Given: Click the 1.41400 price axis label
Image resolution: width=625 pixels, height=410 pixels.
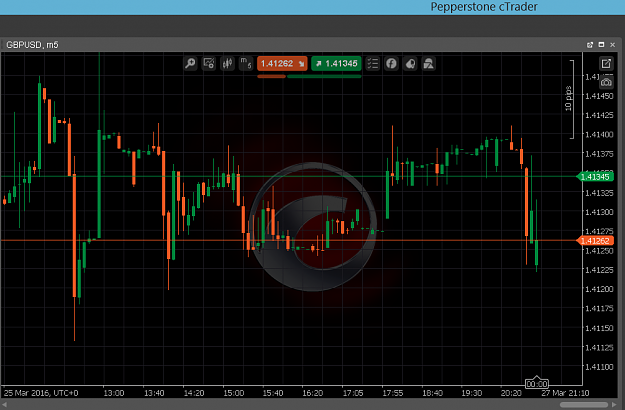Looking at the screenshot, I should point(599,134).
